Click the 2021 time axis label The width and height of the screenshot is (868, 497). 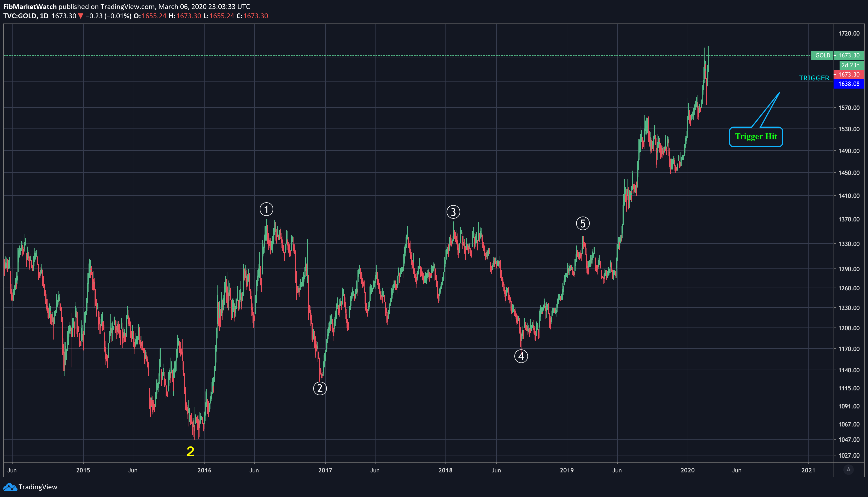pos(808,470)
